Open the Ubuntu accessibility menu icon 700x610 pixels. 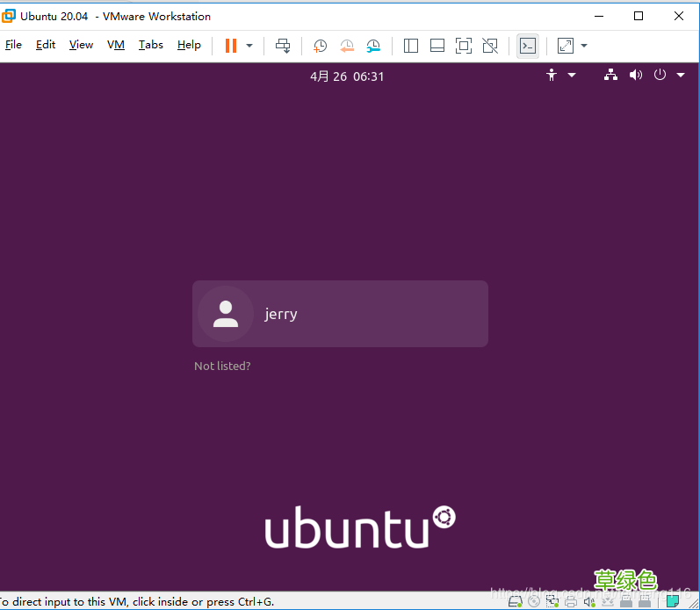[x=552, y=75]
